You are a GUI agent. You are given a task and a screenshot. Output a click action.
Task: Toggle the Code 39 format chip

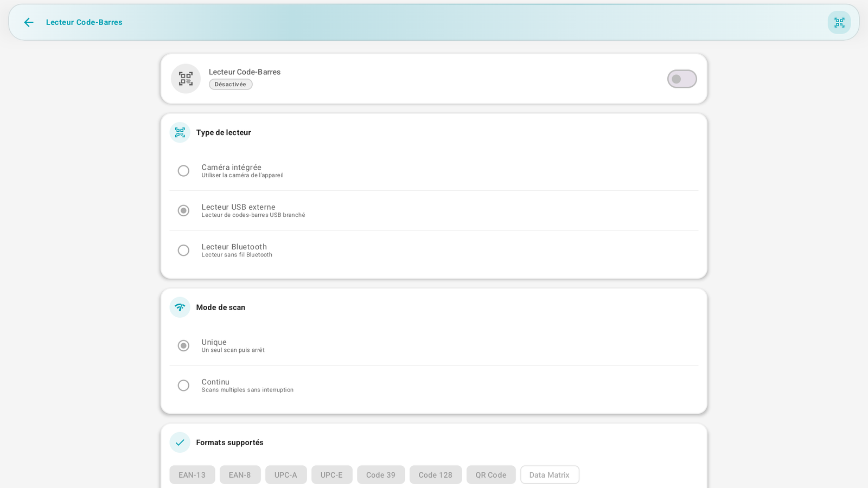[x=381, y=474]
